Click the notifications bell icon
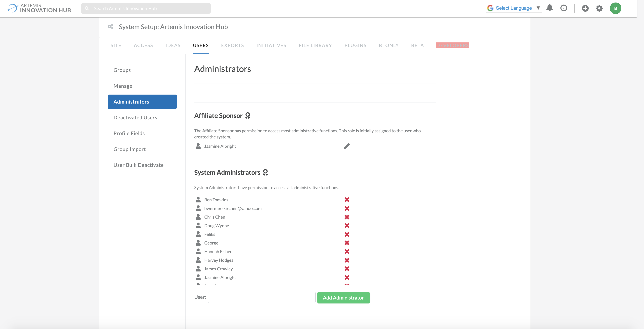The width and height of the screenshot is (644, 329). click(549, 8)
